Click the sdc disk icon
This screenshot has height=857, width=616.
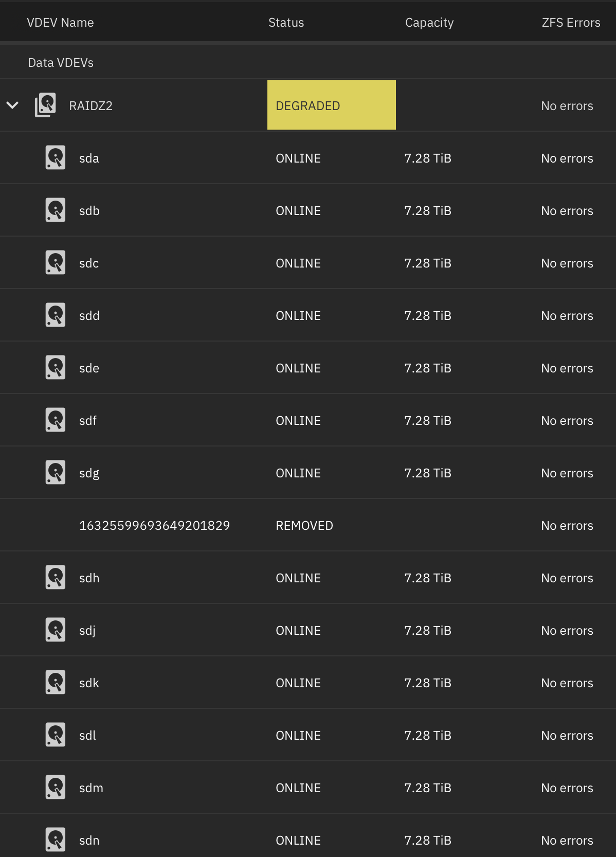(x=56, y=263)
